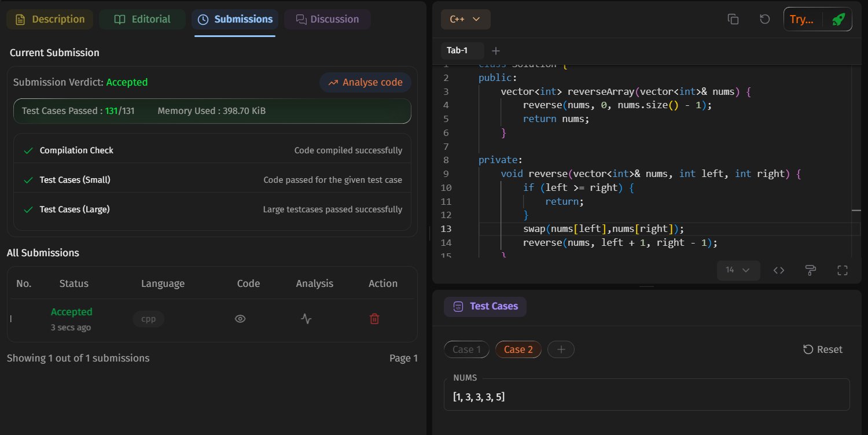The image size is (868, 435).
Task: Click the format code paint roller icon
Action: pyautogui.click(x=811, y=270)
